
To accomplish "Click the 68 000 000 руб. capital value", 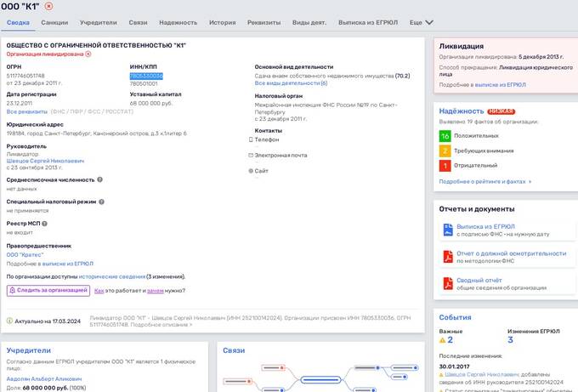I will (151, 103).
